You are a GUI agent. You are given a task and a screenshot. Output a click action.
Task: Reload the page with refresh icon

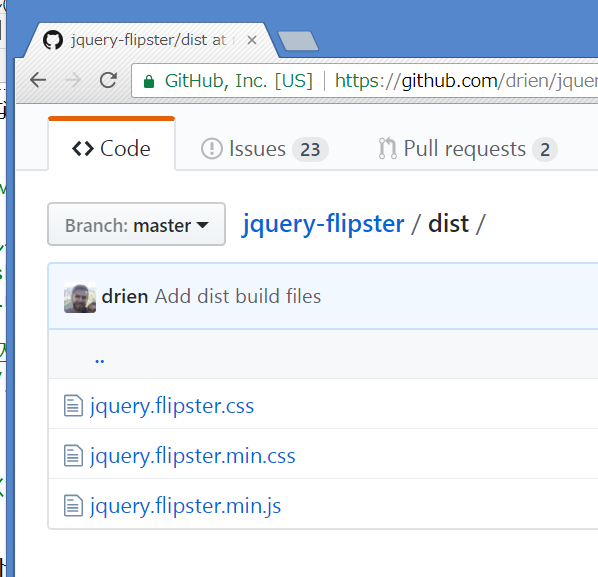108,80
